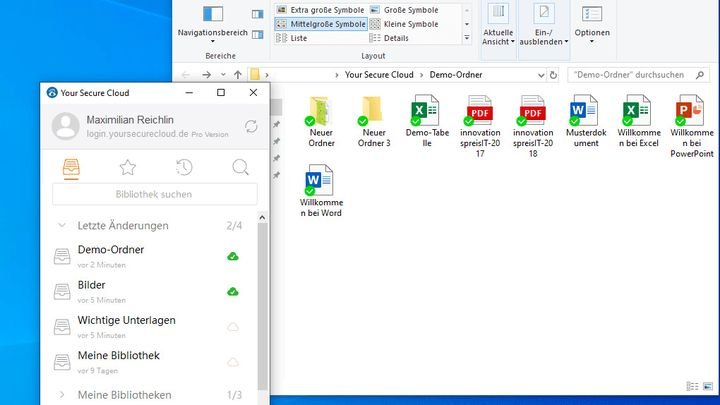Choose Große Symbole layout
The width and height of the screenshot is (720, 405).
tap(404, 10)
